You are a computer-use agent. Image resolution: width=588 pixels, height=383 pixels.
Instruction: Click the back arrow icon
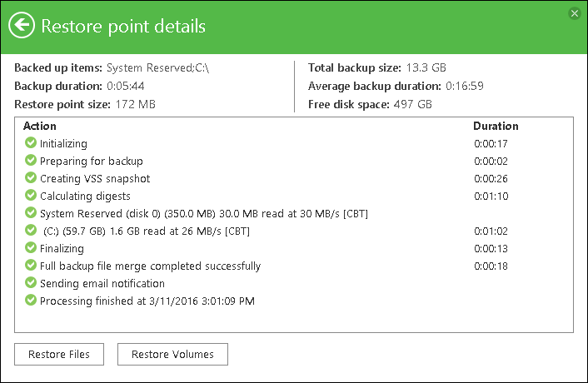tap(22, 26)
